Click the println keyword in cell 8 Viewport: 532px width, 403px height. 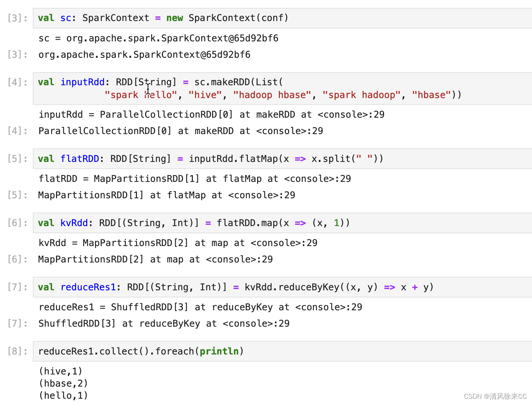tap(219, 351)
